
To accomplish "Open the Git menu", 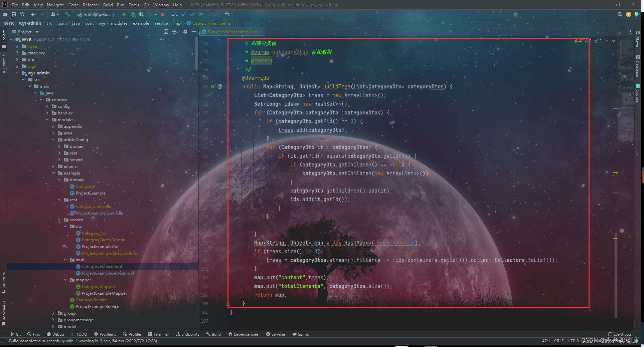I will point(146,5).
